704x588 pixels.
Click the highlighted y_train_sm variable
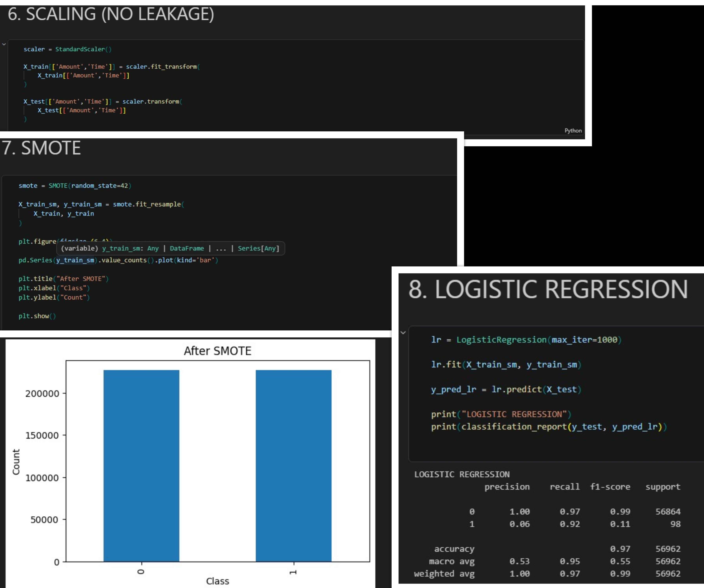click(x=75, y=260)
